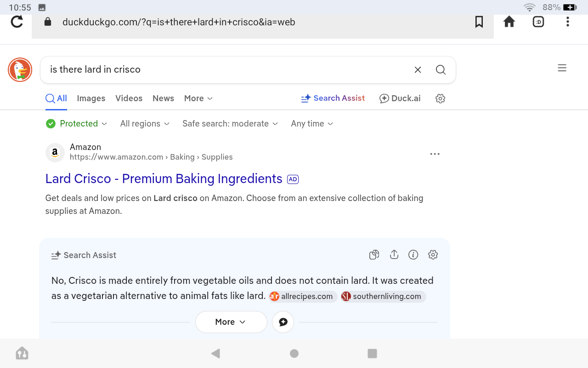The width and height of the screenshot is (588, 368).
Task: Clear the search query with X
Action: 418,70
